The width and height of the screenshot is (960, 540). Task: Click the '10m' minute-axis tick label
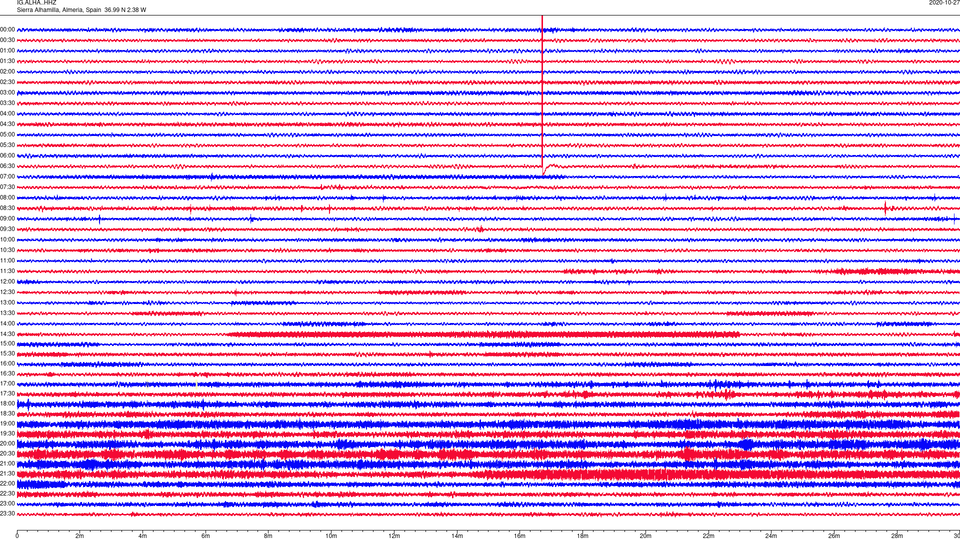331,536
